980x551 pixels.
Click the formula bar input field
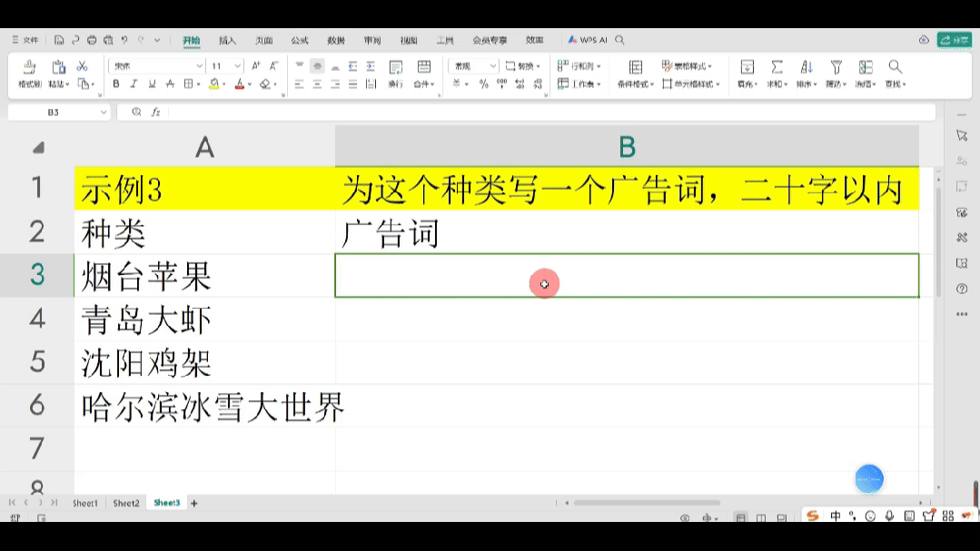(550, 112)
